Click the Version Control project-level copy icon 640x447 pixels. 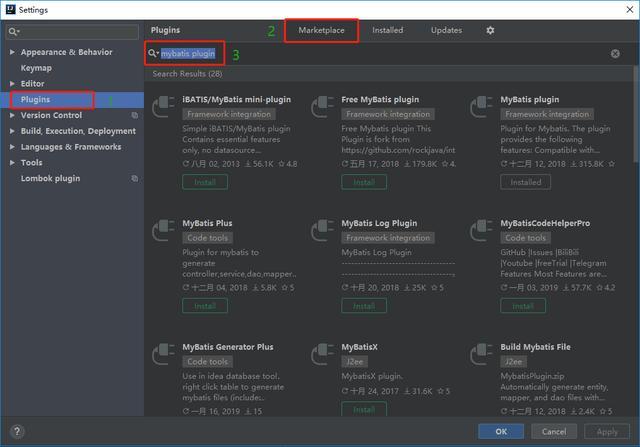[x=135, y=116]
